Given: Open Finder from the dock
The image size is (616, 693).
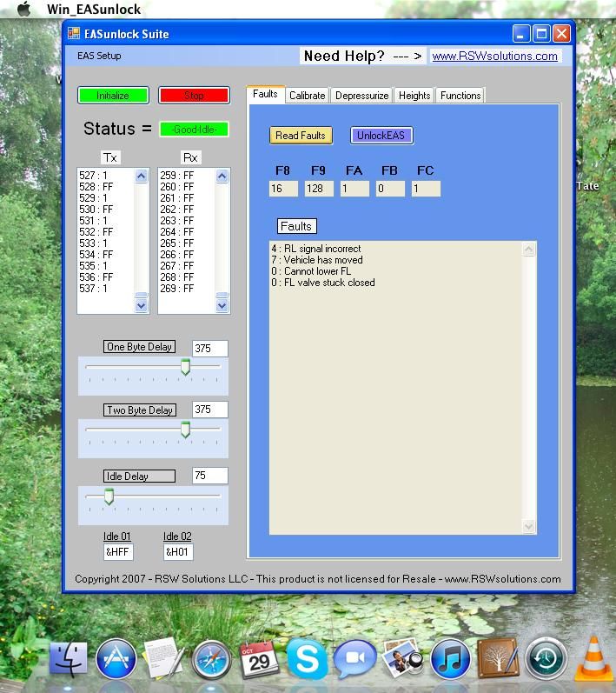Looking at the screenshot, I should pyautogui.click(x=69, y=659).
